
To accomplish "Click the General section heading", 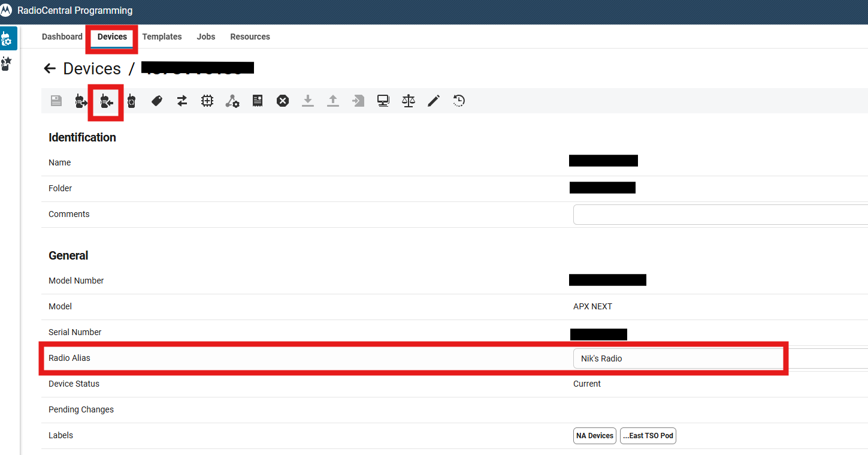I will 68,255.
